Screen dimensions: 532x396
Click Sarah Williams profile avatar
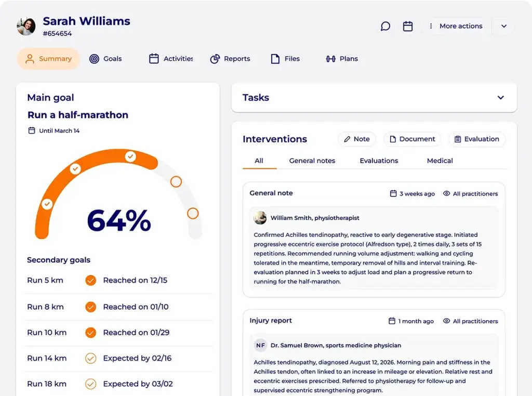26,27
